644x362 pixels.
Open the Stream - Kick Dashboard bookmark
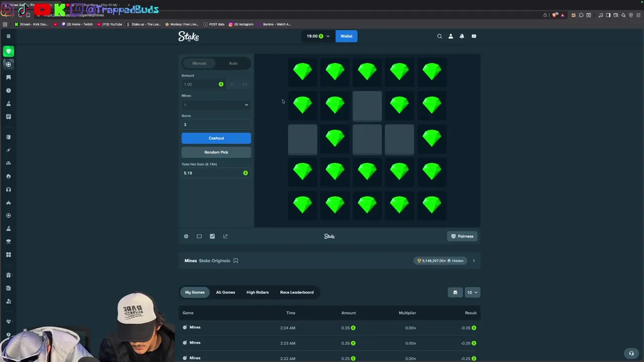point(32,24)
